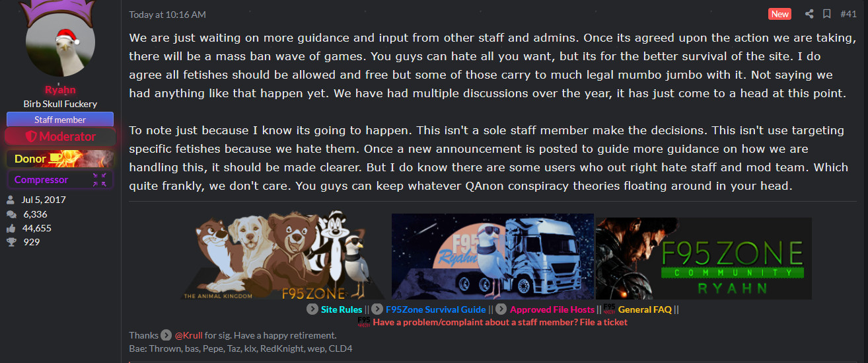Click the F95Zone Community Ryahn banner
868x363 pixels.
[x=704, y=259]
